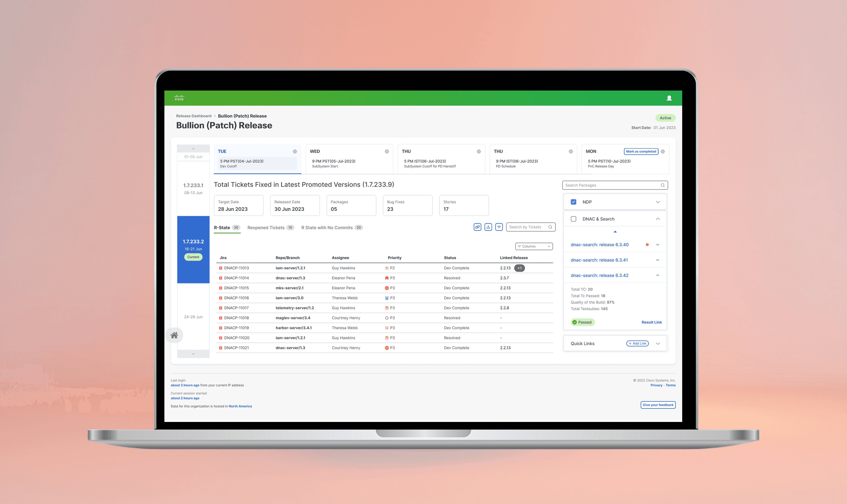Click ticket DNACP-11019
The height and width of the screenshot is (504, 847).
[x=236, y=328]
